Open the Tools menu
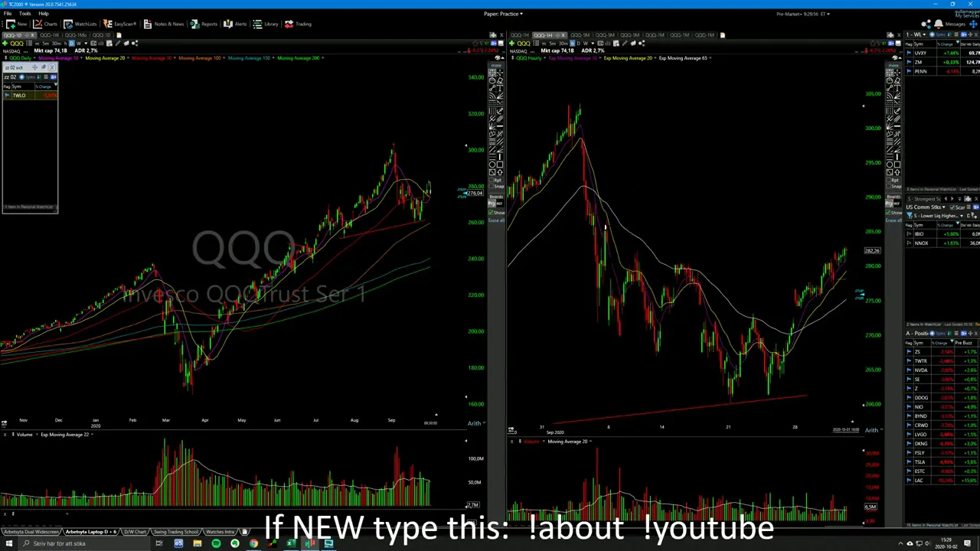980x551 pixels. tap(25, 14)
